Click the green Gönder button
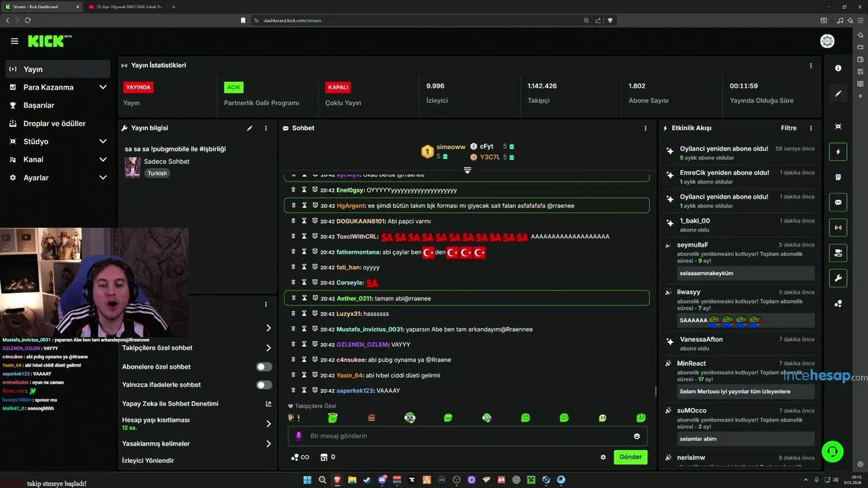This screenshot has width=868, height=488. click(631, 457)
